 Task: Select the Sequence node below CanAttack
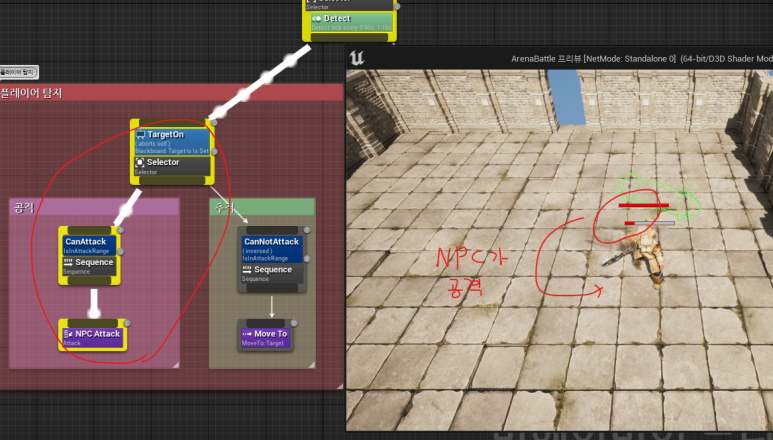click(89, 266)
